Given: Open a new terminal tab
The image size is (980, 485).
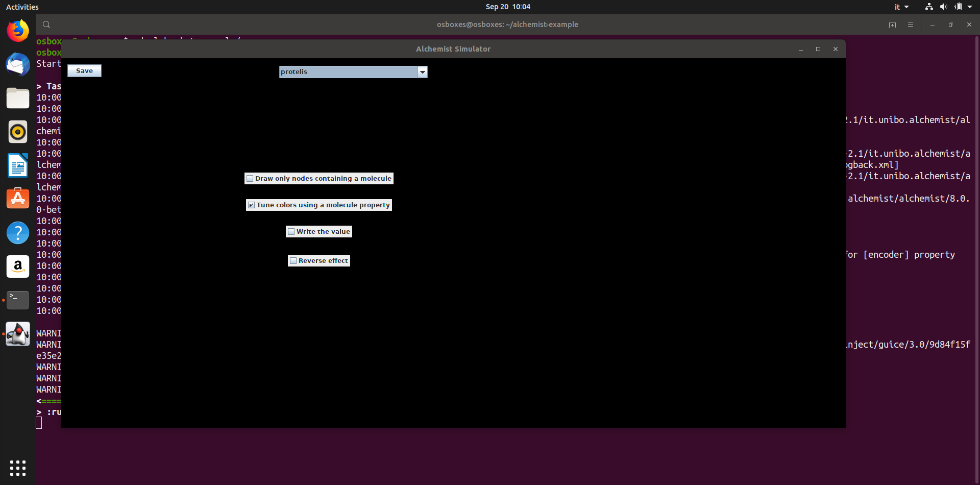Looking at the screenshot, I should tap(892, 25).
